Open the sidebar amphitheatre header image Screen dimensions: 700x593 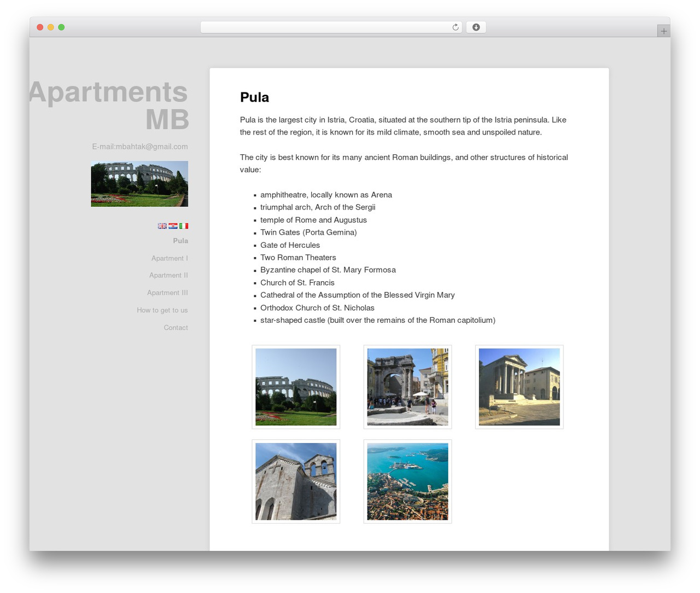pyautogui.click(x=139, y=184)
